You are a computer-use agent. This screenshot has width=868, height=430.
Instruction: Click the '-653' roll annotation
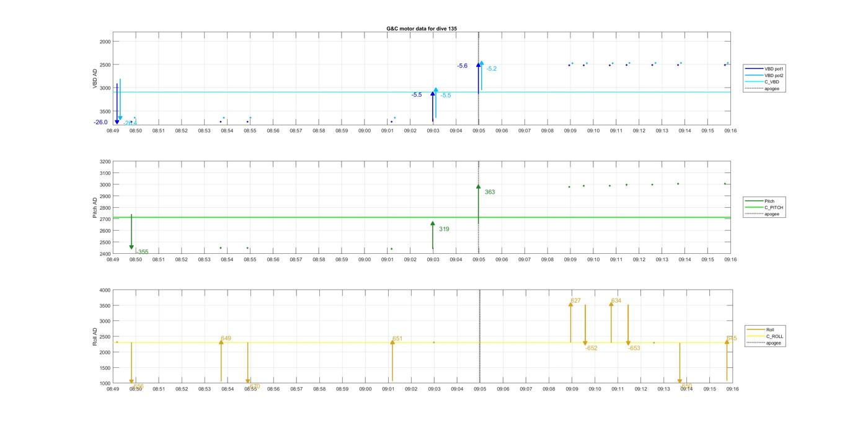tap(634, 349)
